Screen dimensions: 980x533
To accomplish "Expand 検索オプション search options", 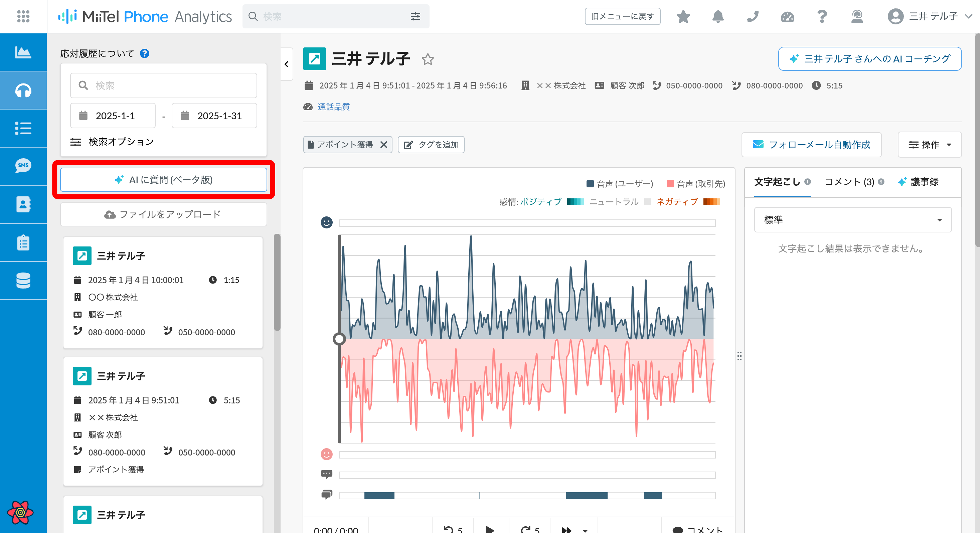I will (x=112, y=142).
